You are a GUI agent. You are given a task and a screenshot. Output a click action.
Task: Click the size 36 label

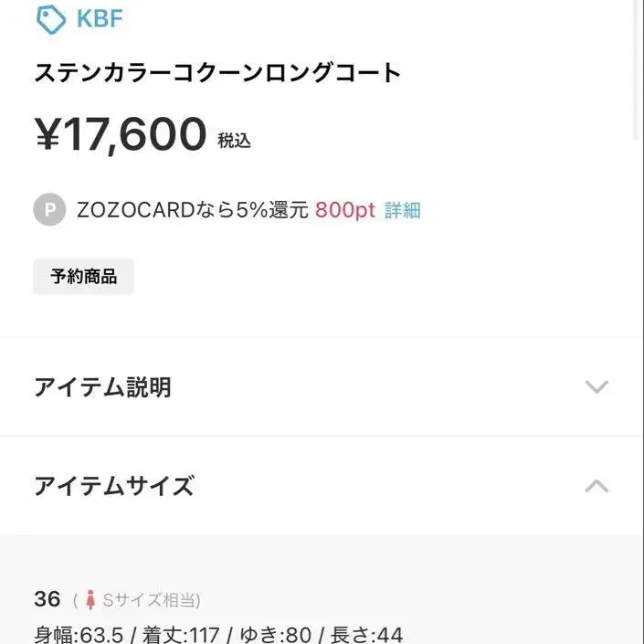click(x=48, y=599)
